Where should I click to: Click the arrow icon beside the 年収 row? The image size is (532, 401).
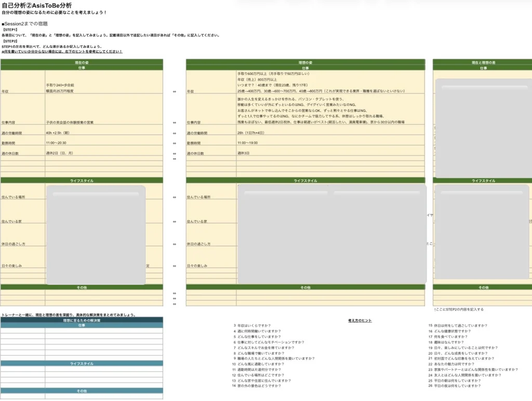pos(175,91)
